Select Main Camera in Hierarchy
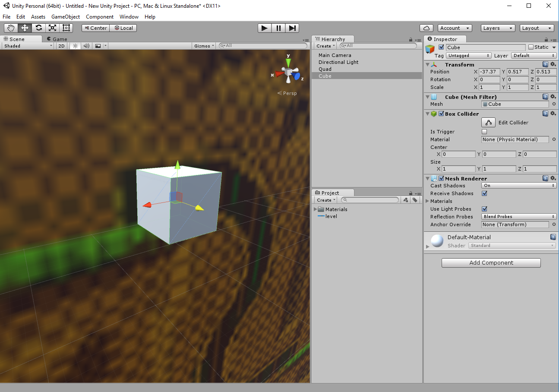559x392 pixels. [335, 55]
